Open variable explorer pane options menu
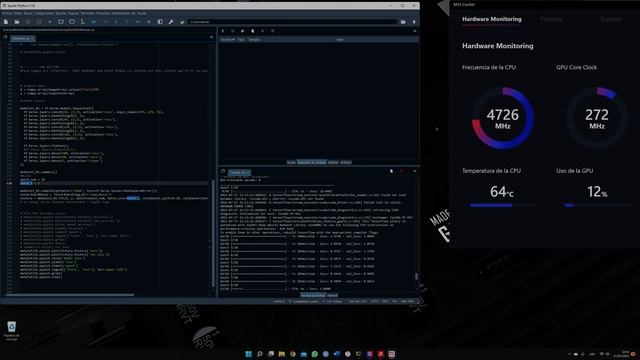The height and width of the screenshot is (360, 640). (x=415, y=31)
